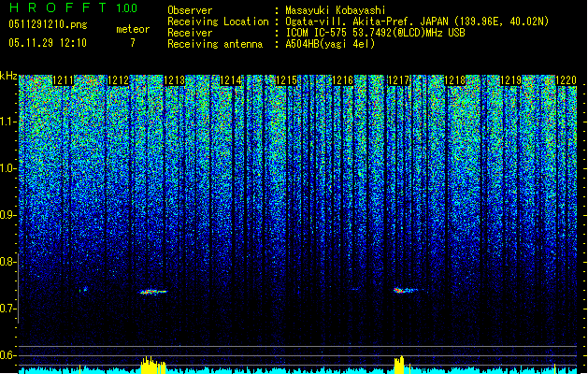The width and height of the screenshot is (588, 374).
Task: Click the 1214 time marker
Action: (x=231, y=80)
